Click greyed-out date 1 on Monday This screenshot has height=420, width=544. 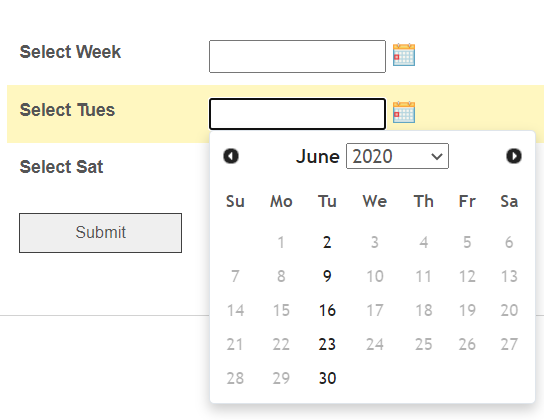coord(281,242)
